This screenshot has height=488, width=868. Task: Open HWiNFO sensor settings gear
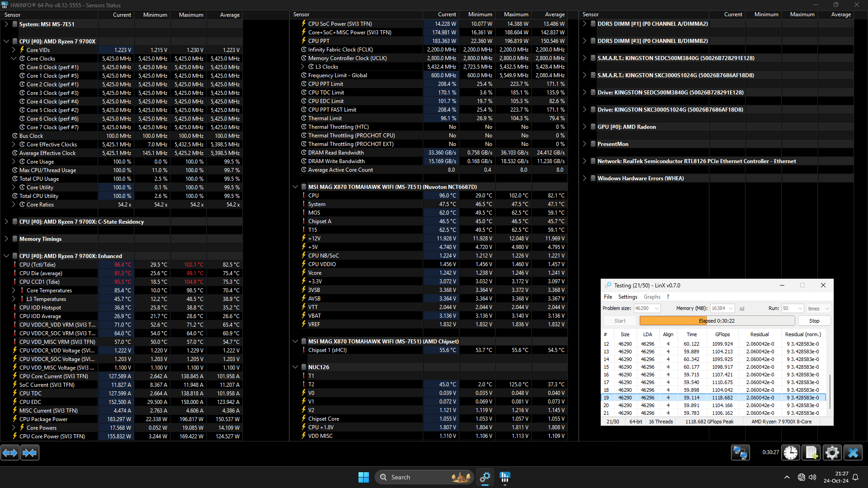click(x=832, y=452)
